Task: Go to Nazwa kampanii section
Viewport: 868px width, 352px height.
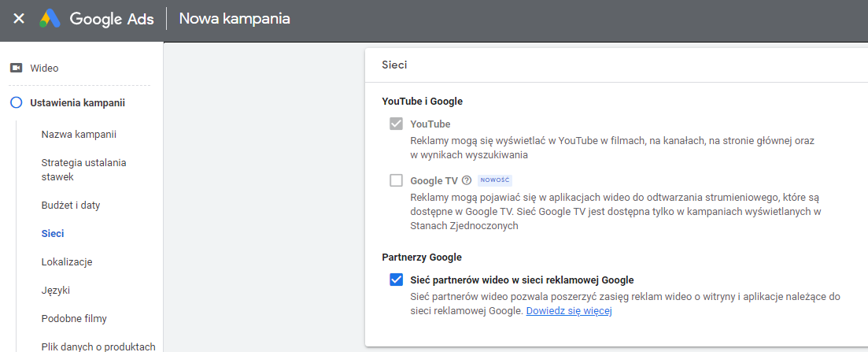Action: [x=79, y=135]
